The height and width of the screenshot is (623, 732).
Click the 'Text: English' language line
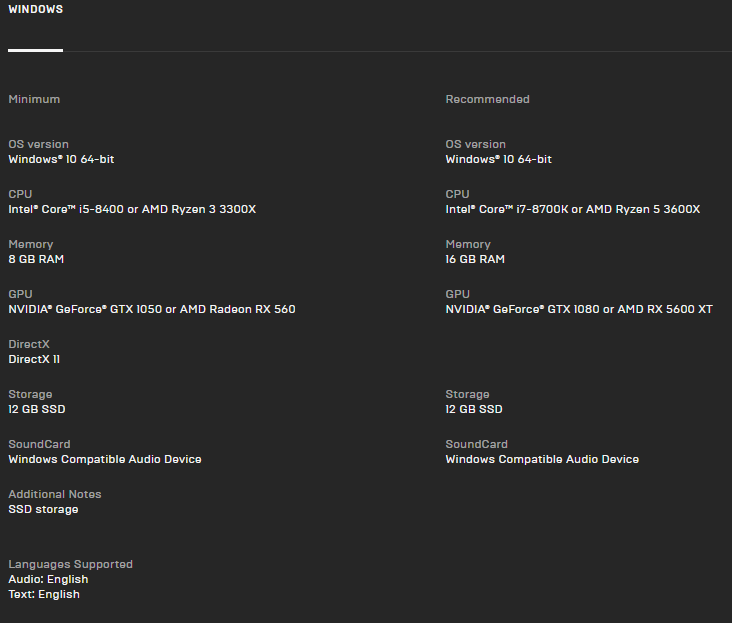point(44,595)
